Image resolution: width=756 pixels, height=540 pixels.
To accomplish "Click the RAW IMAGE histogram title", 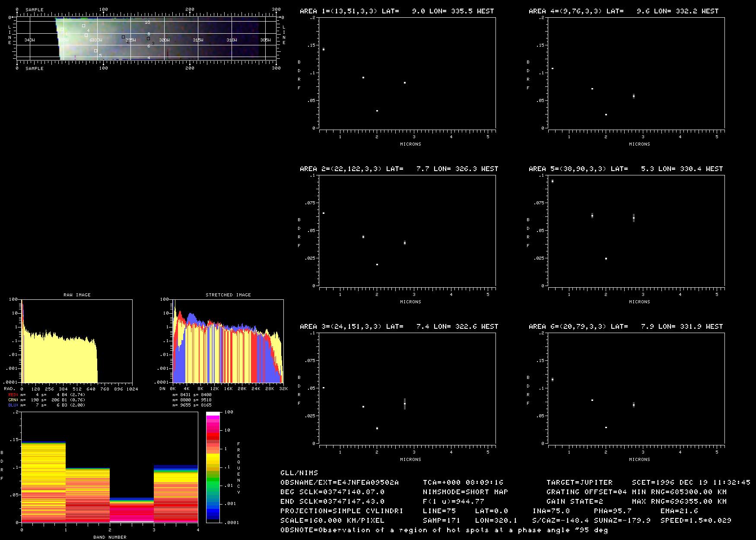I will (77, 295).
